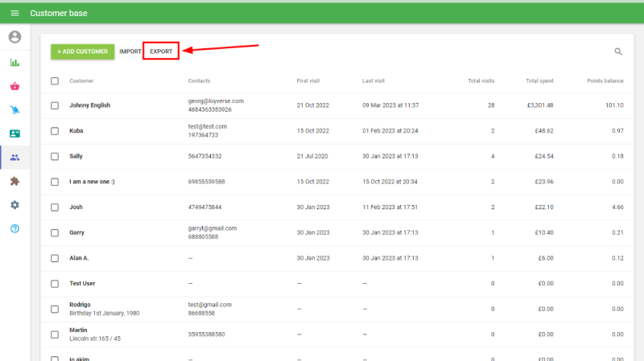This screenshot has height=361, width=644.
Task: Tick the select-all checkbox in header
Action: [x=55, y=80]
